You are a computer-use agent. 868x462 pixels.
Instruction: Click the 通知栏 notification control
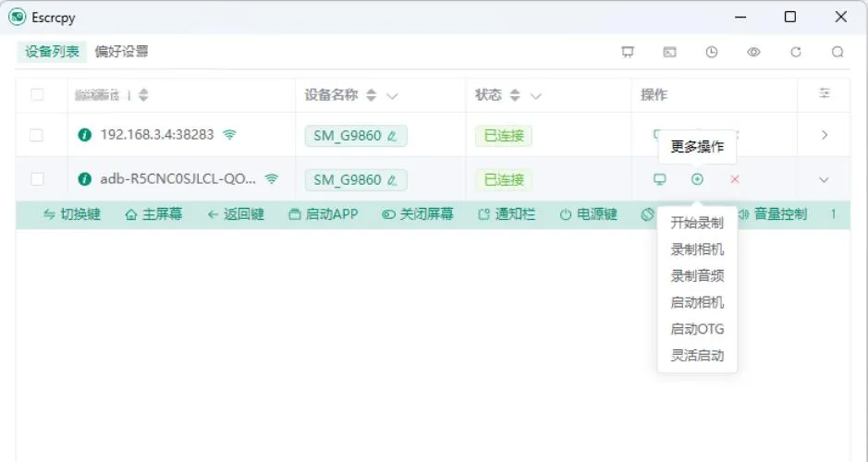507,214
